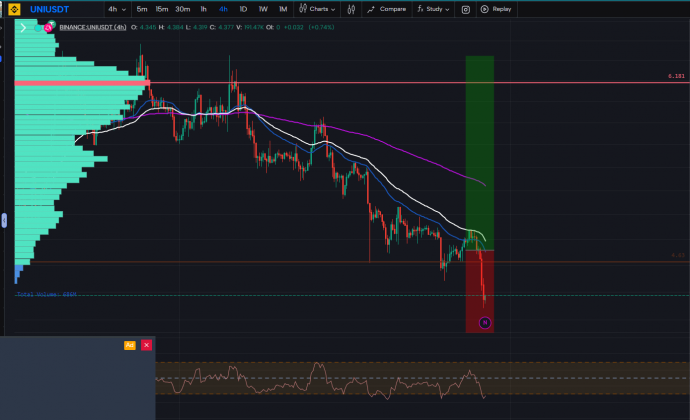Switch to the 15m timeframe
The image size is (690, 420).
(x=161, y=9)
